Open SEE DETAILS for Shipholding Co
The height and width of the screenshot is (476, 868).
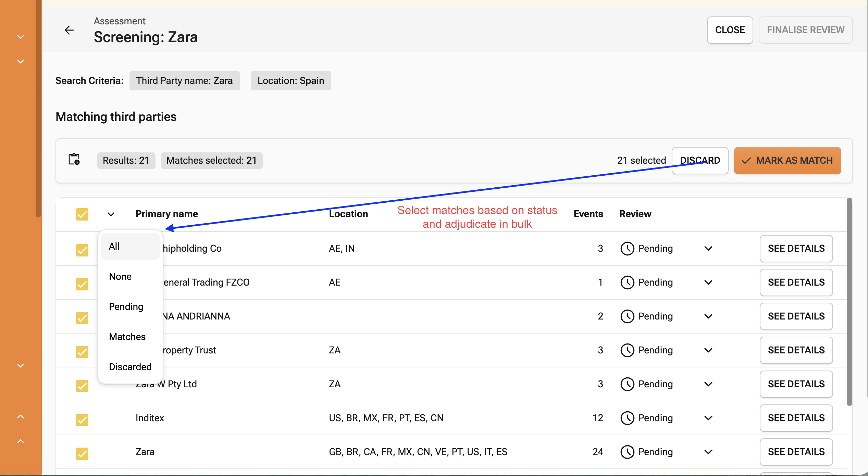[796, 249]
